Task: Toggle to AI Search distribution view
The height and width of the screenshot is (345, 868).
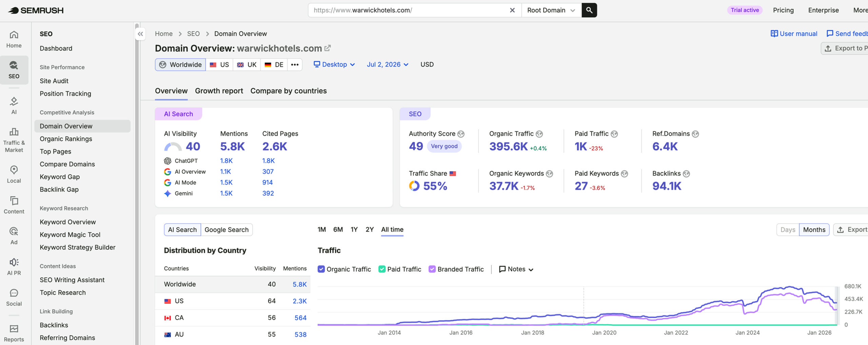Action: point(182,230)
